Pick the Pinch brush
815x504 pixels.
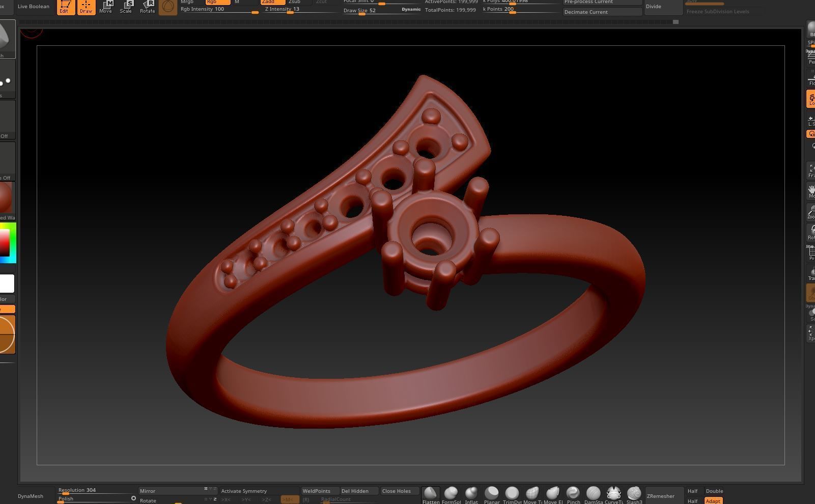(x=573, y=495)
